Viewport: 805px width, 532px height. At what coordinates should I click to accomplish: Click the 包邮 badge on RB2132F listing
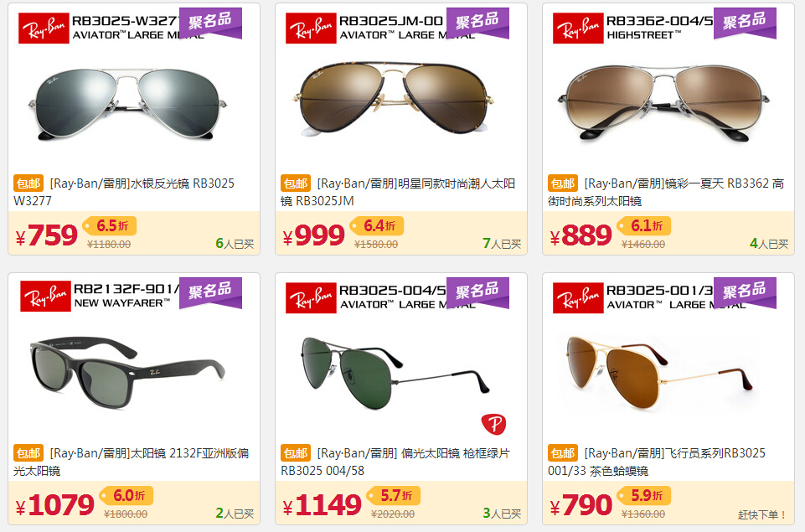tap(28, 453)
